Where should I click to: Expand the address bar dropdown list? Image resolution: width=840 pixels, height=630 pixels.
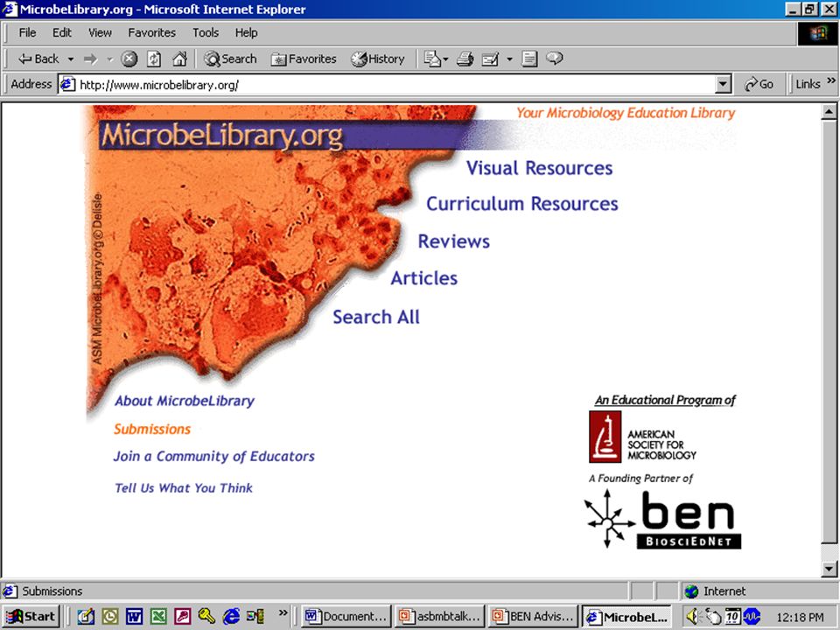[x=724, y=85]
